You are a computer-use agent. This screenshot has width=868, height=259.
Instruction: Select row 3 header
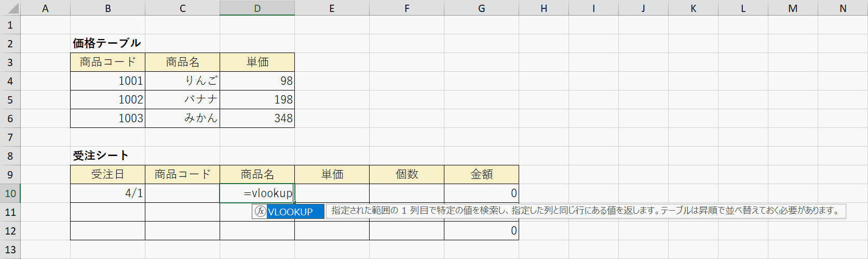coord(10,62)
